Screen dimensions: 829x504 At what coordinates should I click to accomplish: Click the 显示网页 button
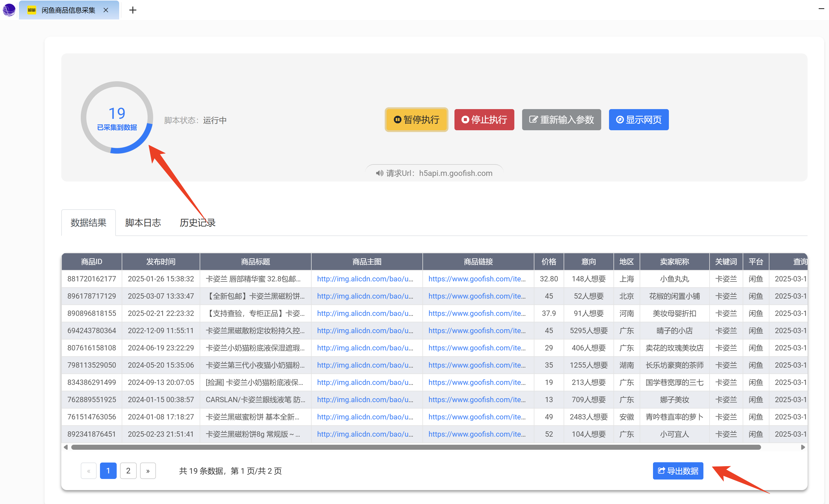pyautogui.click(x=639, y=120)
